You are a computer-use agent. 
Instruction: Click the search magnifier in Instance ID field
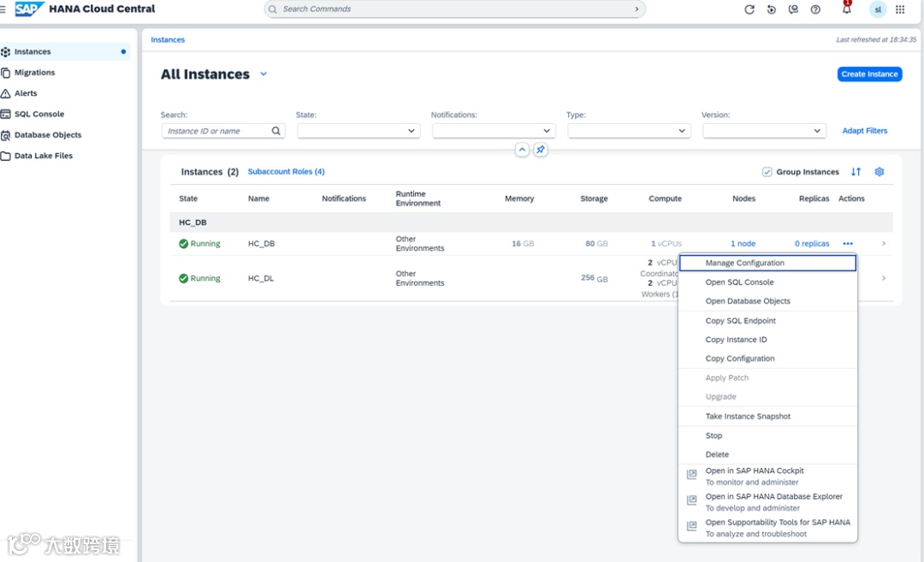tap(275, 131)
